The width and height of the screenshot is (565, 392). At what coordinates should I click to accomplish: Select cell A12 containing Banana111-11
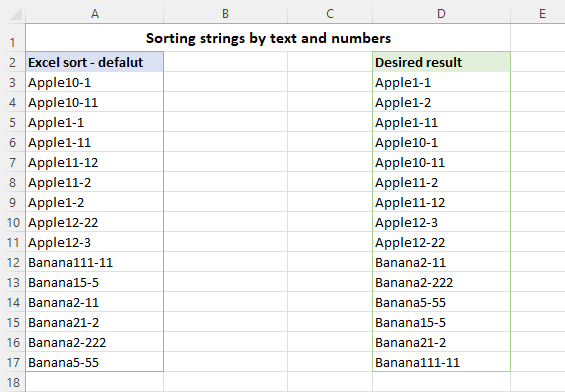[94, 262]
